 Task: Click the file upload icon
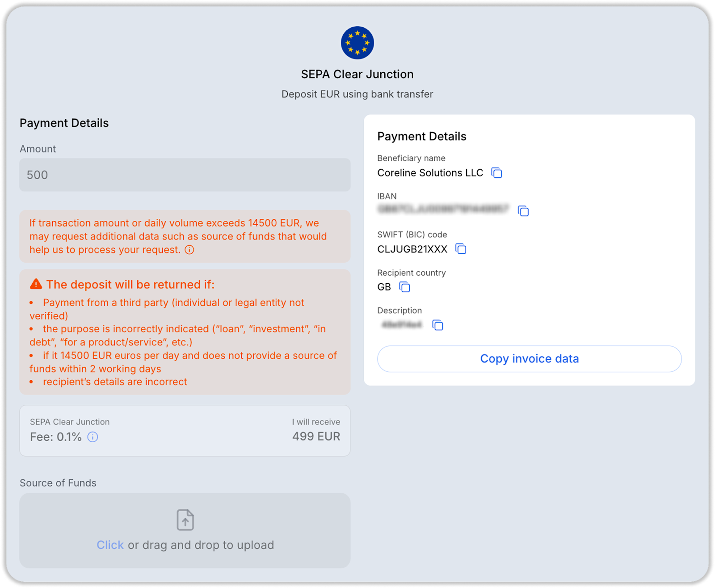coord(185,520)
